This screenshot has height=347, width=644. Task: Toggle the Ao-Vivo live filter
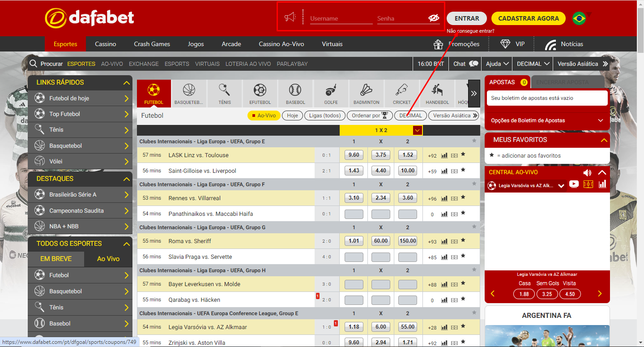pos(264,116)
